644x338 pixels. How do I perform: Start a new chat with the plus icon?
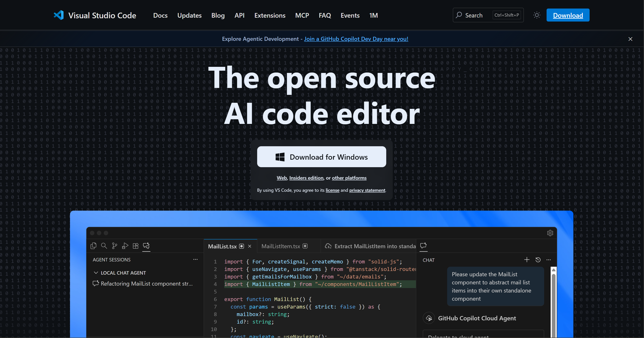[x=527, y=260]
